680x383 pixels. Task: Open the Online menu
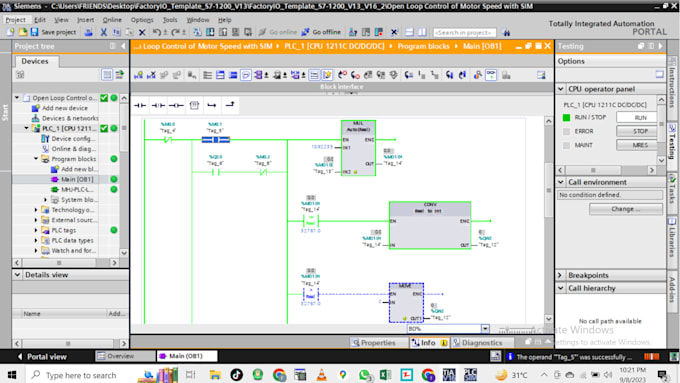tap(112, 20)
